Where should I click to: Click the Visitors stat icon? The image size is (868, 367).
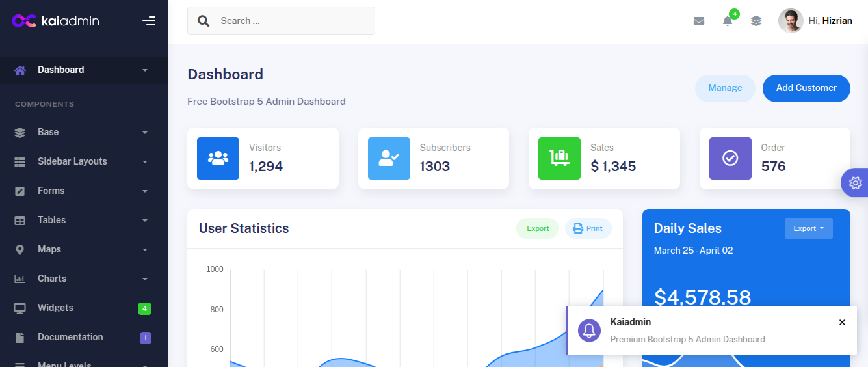(218, 158)
